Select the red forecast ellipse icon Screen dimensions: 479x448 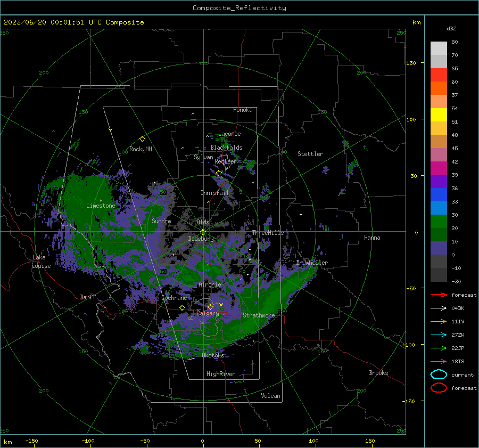click(439, 388)
